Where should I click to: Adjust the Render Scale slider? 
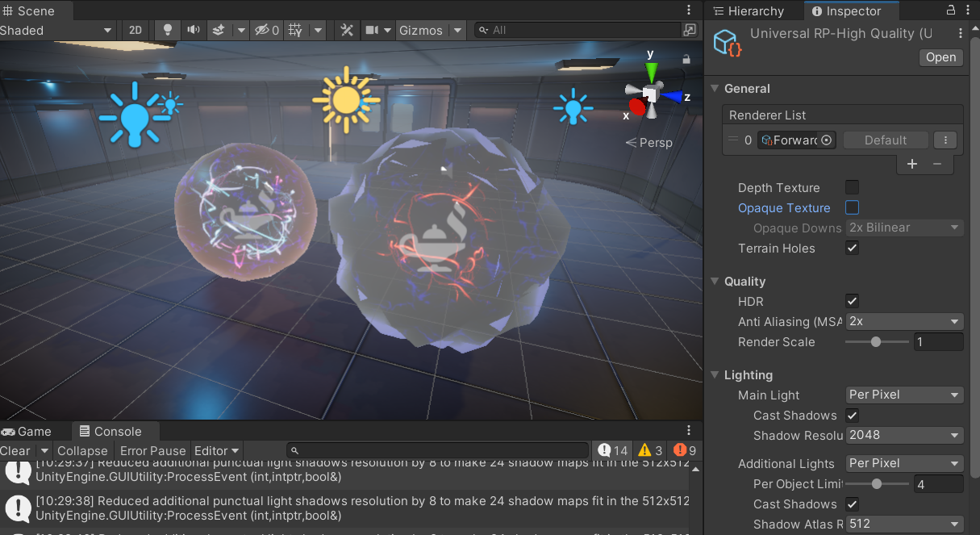coord(878,342)
